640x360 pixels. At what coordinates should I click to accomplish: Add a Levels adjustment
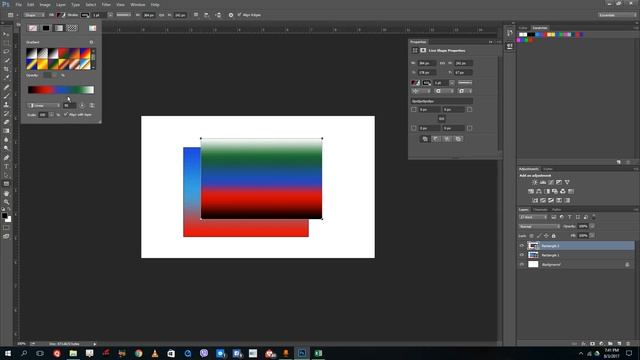[543, 182]
